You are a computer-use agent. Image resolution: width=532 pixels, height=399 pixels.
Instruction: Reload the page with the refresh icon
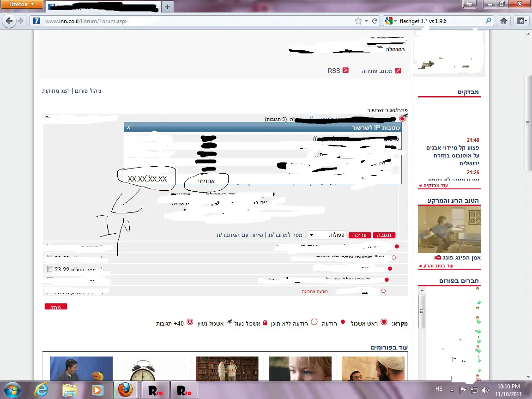click(375, 21)
